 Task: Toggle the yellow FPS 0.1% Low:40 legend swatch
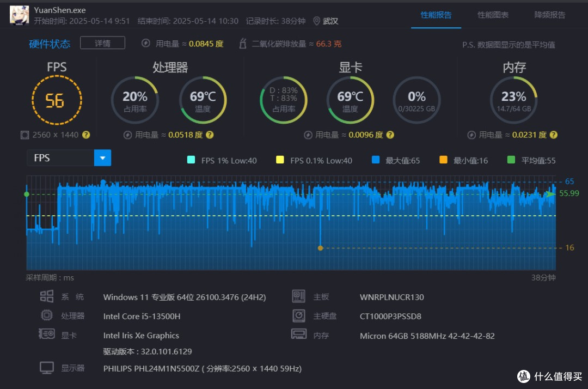[x=280, y=160]
